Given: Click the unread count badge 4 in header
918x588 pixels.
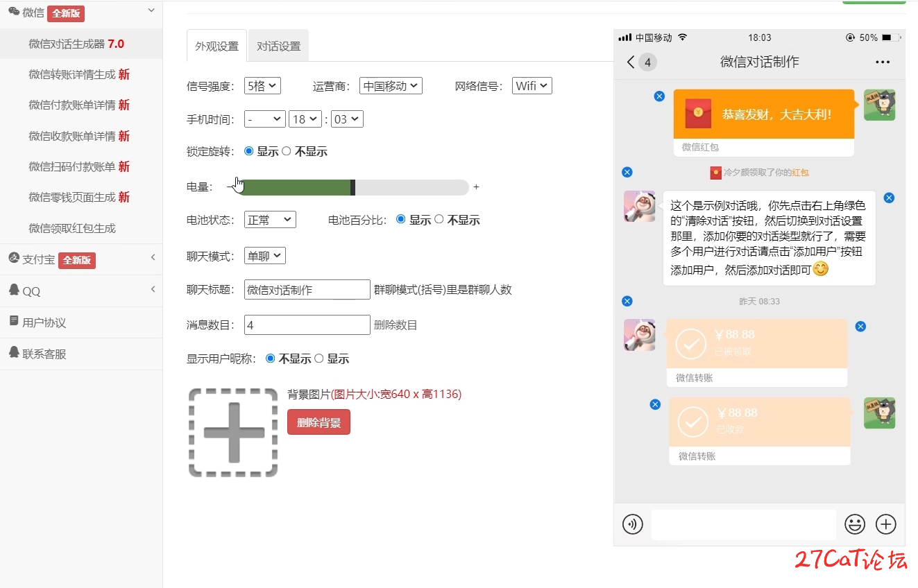Looking at the screenshot, I should 647,62.
